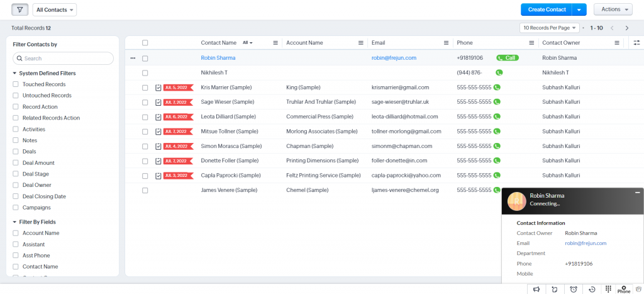Screen dimensions: 644x294
Task: Click Robin Sharma avatar in call popup
Action: tap(517, 201)
